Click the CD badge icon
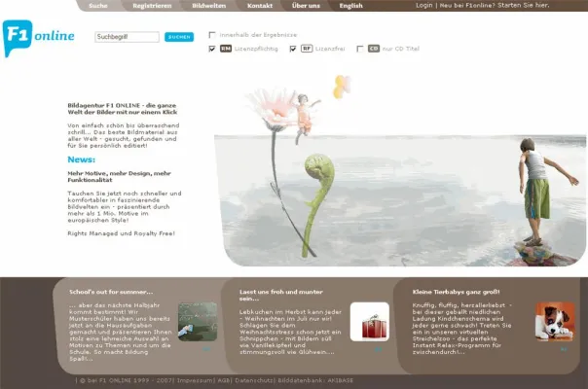 (x=373, y=48)
